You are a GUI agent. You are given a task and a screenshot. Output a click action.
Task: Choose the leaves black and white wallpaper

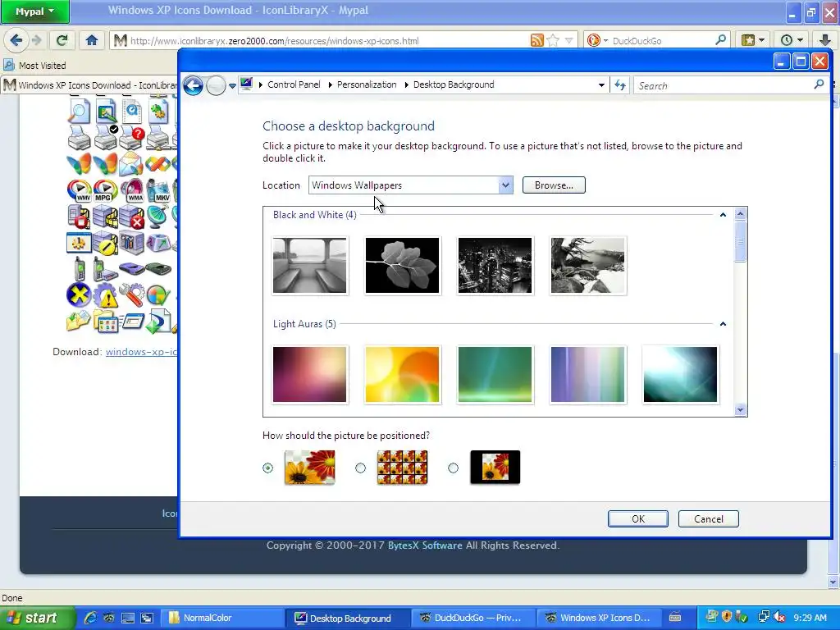pyautogui.click(x=402, y=266)
